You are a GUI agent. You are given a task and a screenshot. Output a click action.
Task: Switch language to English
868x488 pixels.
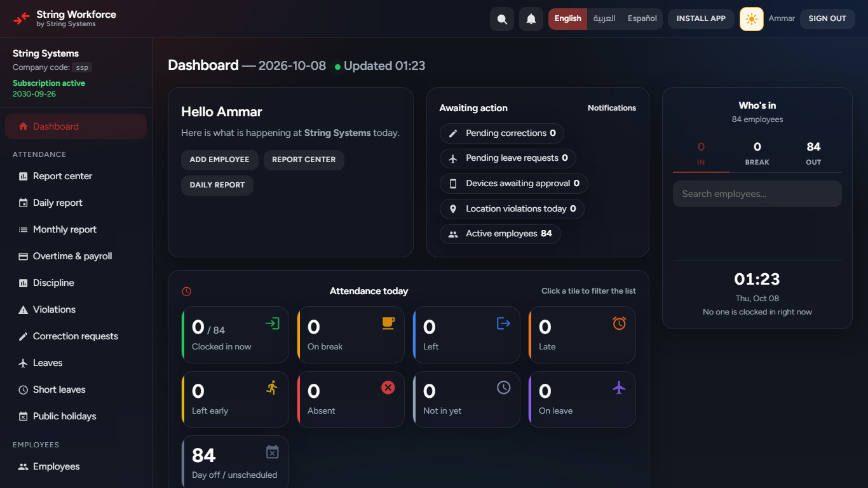(567, 19)
